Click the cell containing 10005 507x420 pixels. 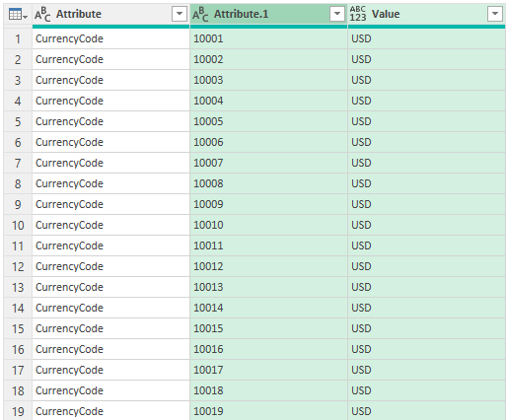coord(268,121)
